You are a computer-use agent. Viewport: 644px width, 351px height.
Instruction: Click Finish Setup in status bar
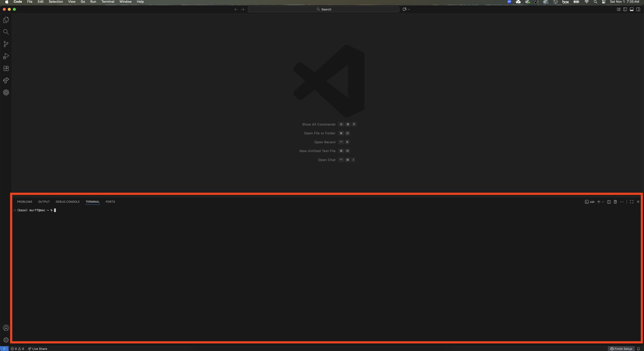coord(621,348)
